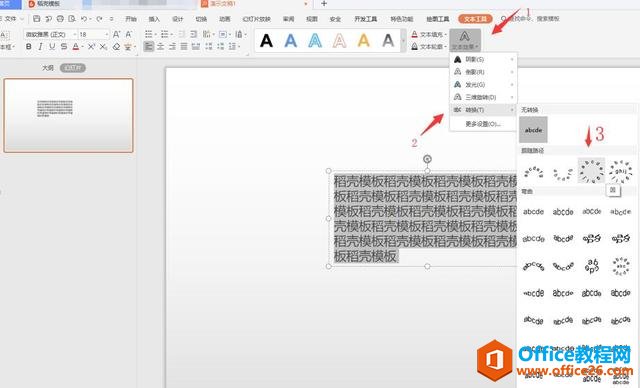Open the 插入 ribbon tab
Image resolution: width=640 pixels, height=388 pixels.
click(154, 19)
